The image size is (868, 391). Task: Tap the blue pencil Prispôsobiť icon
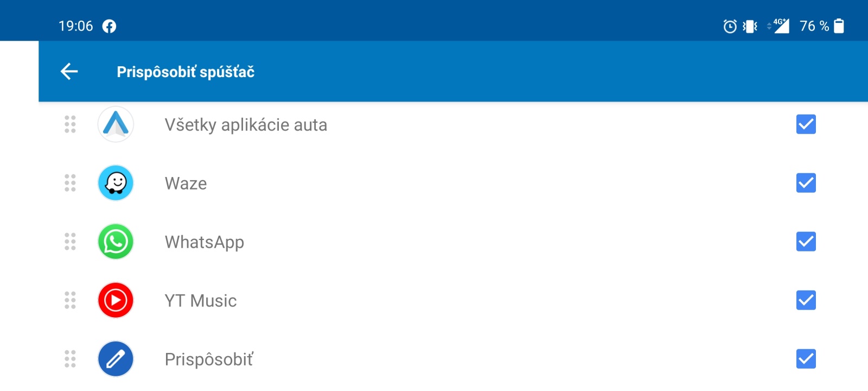116,359
